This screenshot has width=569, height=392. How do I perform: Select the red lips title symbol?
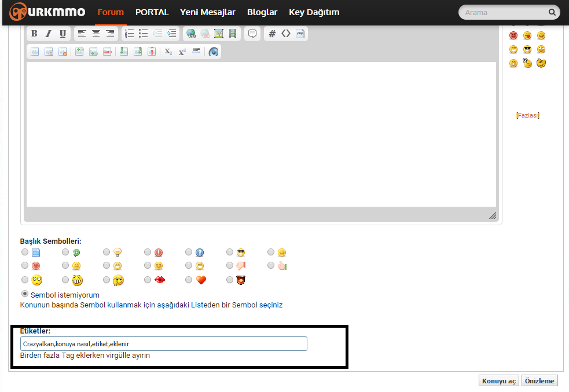[x=148, y=280]
